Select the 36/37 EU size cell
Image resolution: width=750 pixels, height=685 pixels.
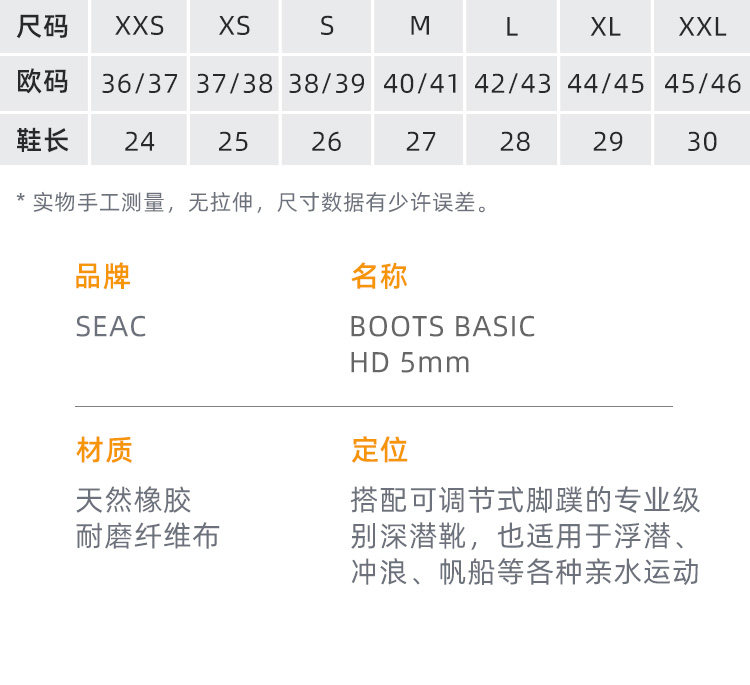pos(139,84)
